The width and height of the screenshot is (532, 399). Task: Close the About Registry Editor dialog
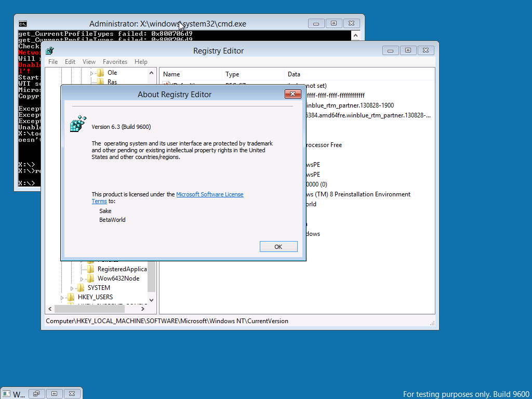293,94
